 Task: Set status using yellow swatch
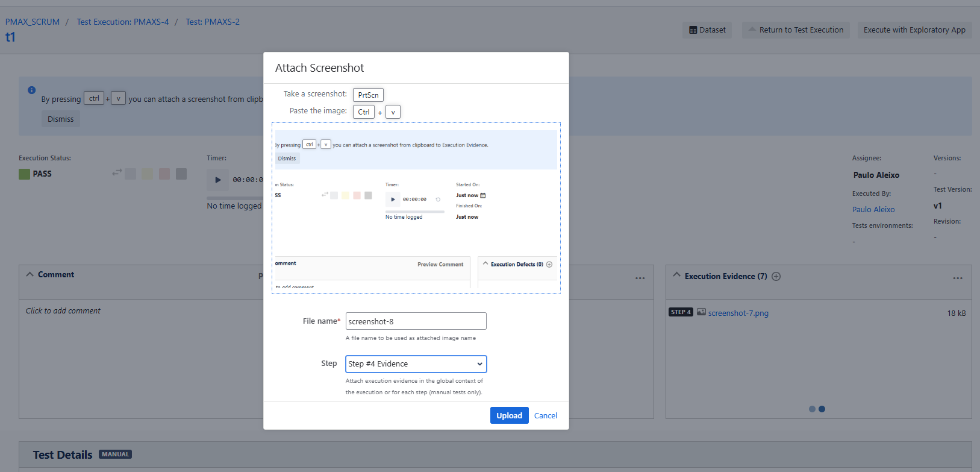coord(148,174)
